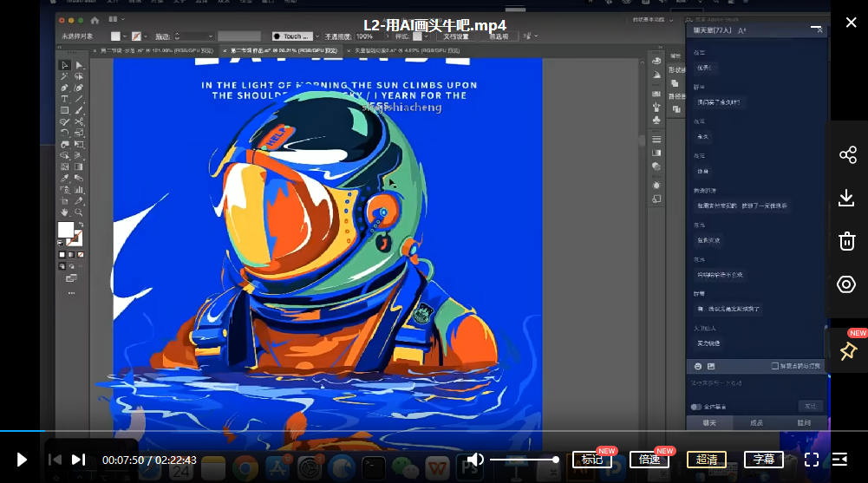Pin the player with the yellow pushpin icon
The image size is (868, 483).
847,351
